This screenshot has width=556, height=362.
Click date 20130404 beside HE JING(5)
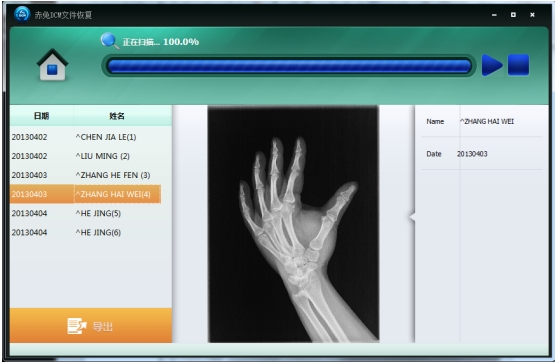click(x=29, y=213)
